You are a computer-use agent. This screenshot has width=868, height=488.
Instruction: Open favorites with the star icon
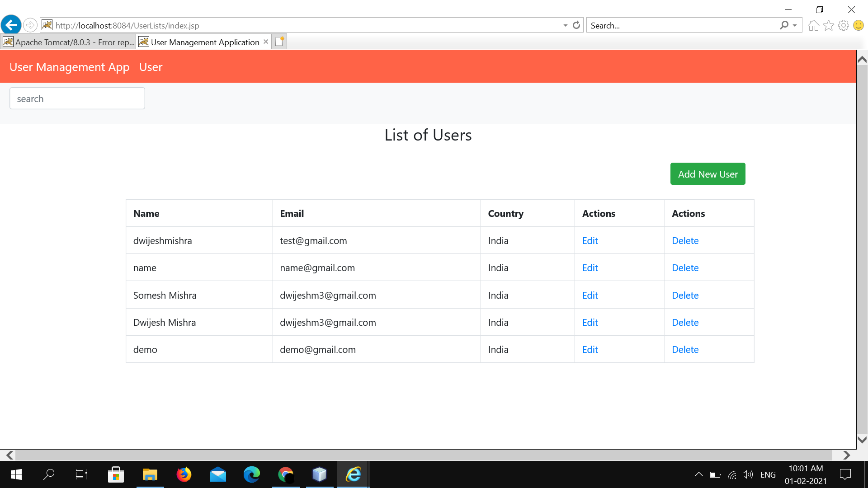[828, 25]
